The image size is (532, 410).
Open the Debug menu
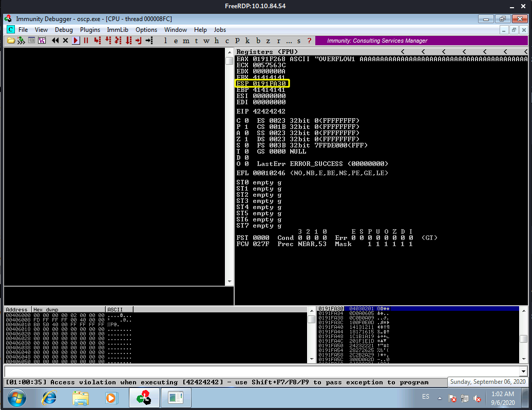click(64, 29)
